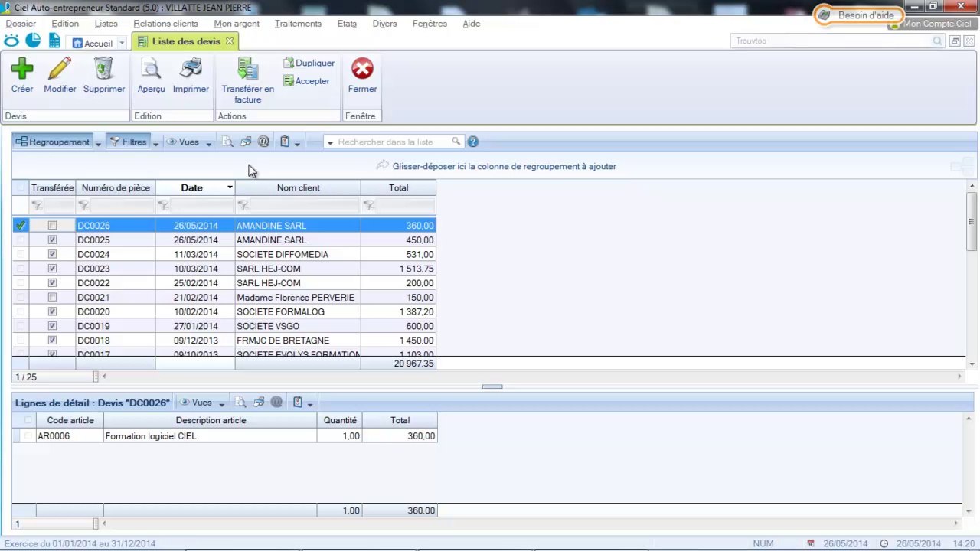Click the email icon in quote list toolbar

(x=263, y=142)
